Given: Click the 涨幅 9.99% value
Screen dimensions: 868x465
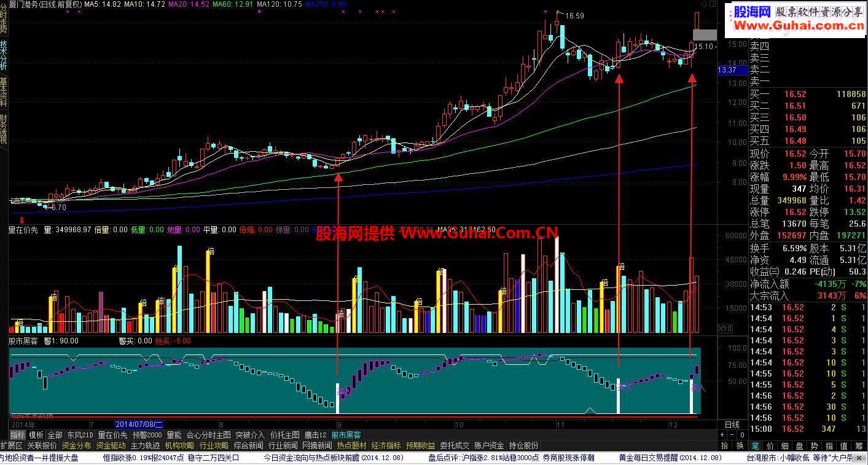Looking at the screenshot, I should [794, 177].
